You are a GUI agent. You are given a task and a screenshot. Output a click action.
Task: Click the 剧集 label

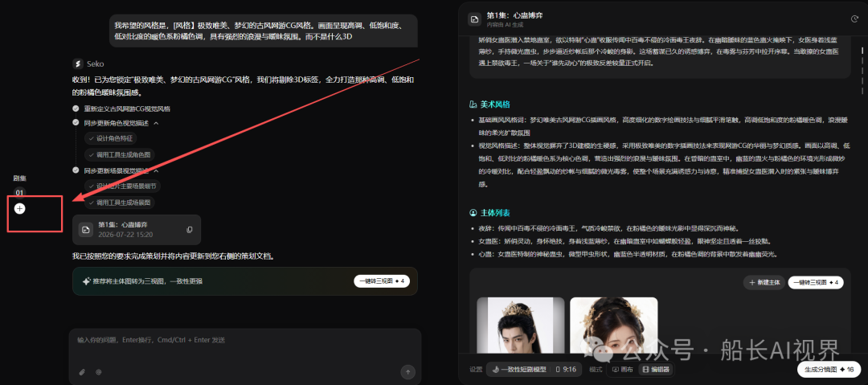(x=20, y=178)
